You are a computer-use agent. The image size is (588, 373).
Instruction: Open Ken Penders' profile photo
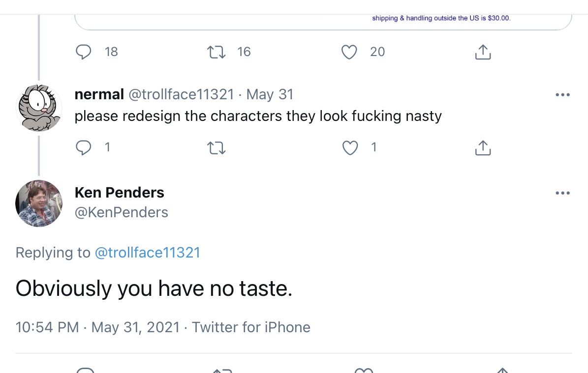coord(39,203)
